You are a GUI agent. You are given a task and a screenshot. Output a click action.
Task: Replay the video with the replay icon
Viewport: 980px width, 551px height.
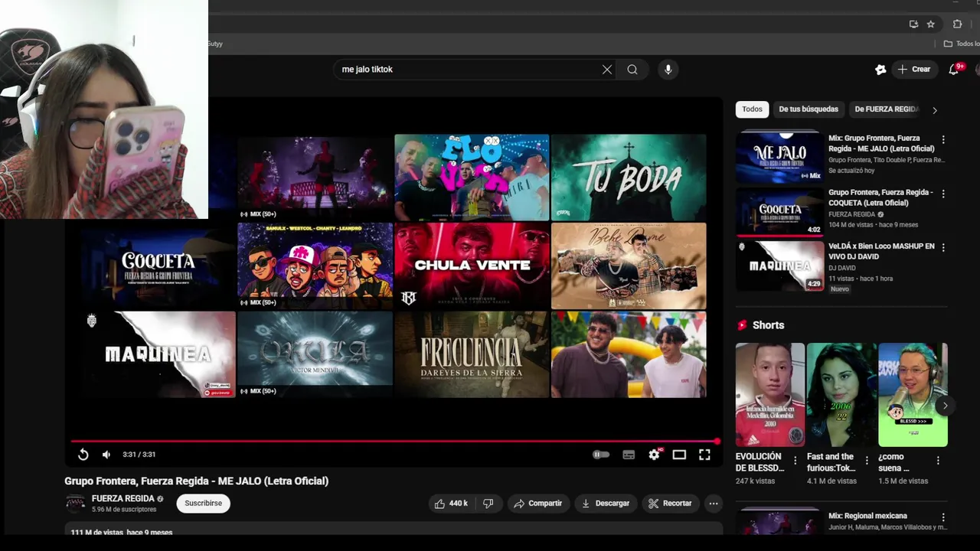(x=83, y=455)
